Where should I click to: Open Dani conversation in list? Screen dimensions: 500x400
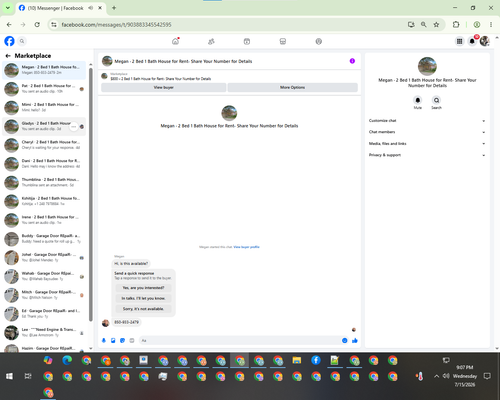[44, 164]
